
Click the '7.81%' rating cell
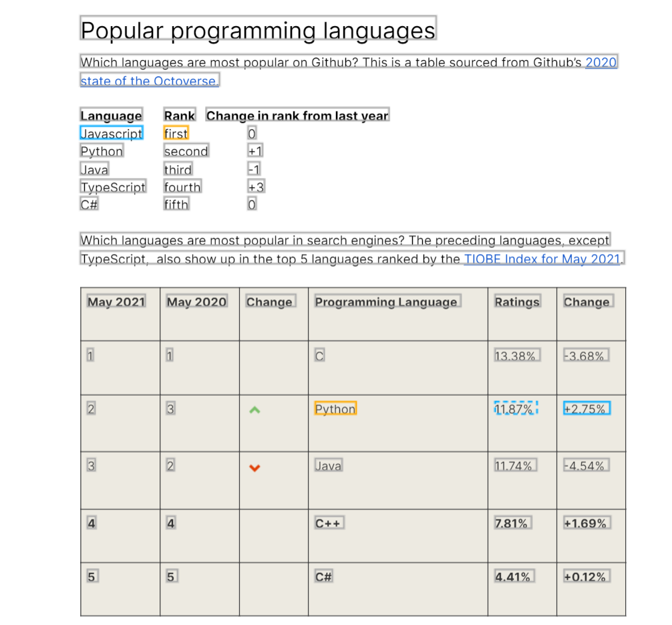click(513, 523)
